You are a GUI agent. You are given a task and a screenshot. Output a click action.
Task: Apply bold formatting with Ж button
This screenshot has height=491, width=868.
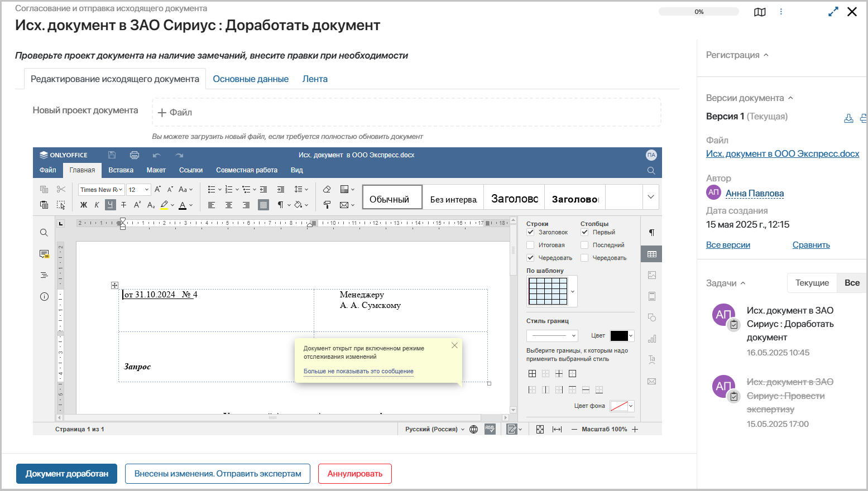(x=84, y=205)
